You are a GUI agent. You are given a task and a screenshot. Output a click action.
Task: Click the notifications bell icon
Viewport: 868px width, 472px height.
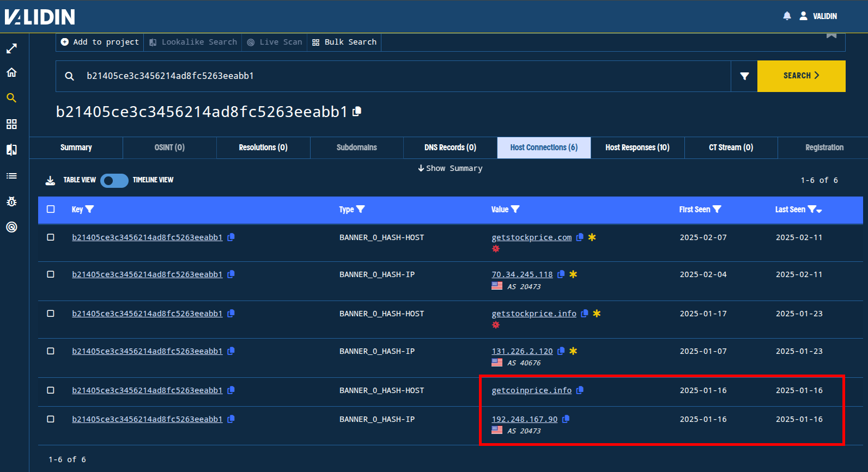click(787, 16)
